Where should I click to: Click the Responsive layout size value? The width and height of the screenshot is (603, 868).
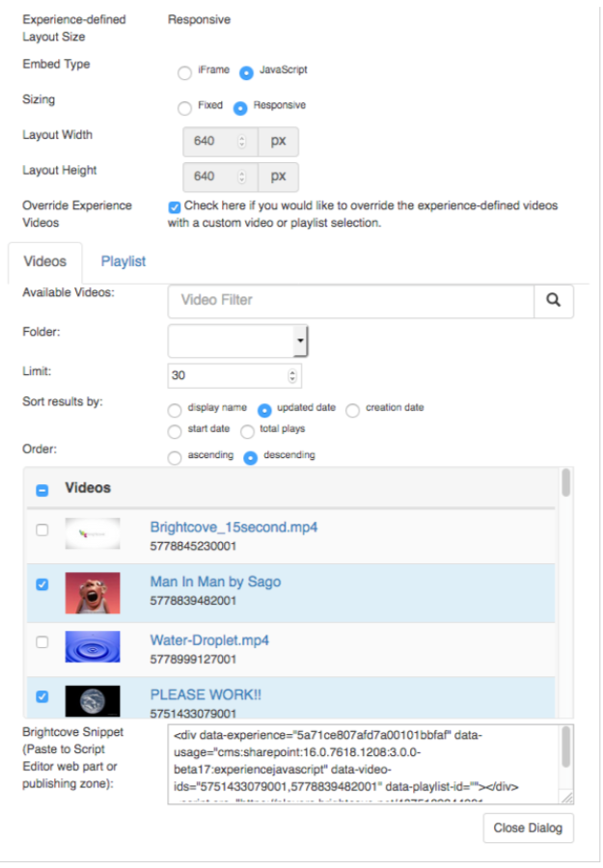tap(200, 20)
